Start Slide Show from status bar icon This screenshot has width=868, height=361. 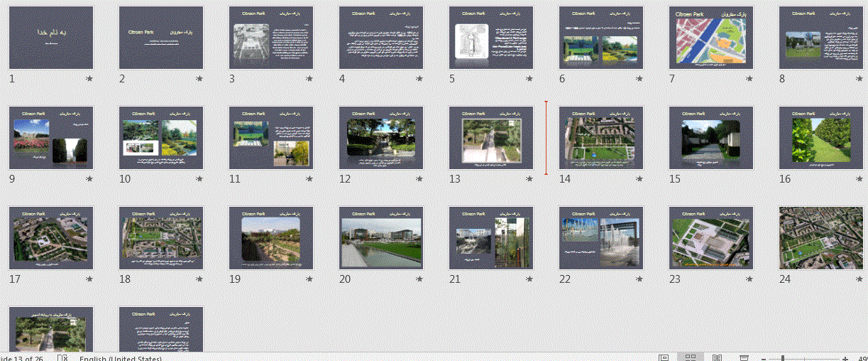click(x=744, y=357)
